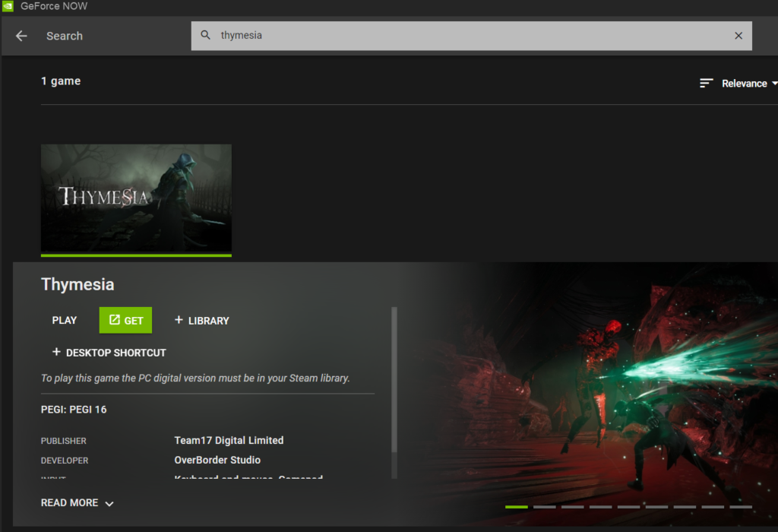Select the second screenshot indicator
The width and height of the screenshot is (778, 532).
[544, 507]
